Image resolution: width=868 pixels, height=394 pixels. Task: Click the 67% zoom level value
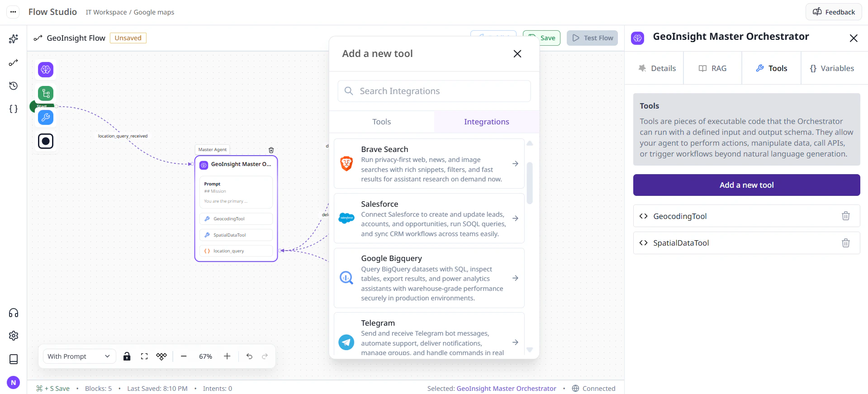click(x=205, y=356)
